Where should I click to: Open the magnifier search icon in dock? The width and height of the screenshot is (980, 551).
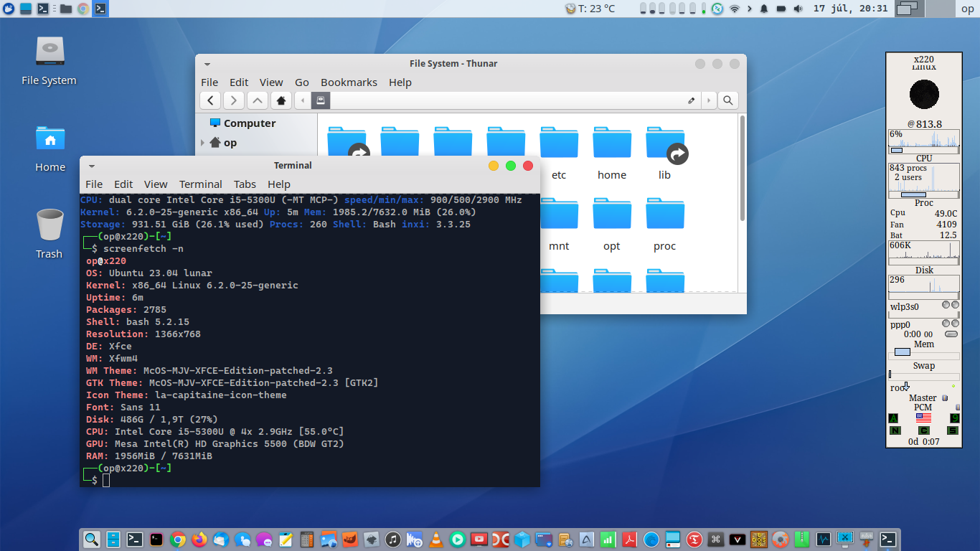pos(92,540)
